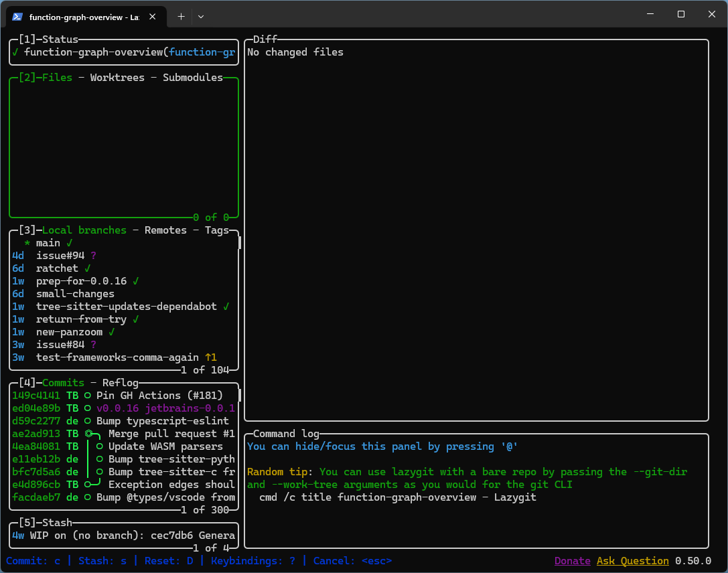The image size is (728, 573).
Task: Switch to the Tags tab
Action: [x=217, y=230]
